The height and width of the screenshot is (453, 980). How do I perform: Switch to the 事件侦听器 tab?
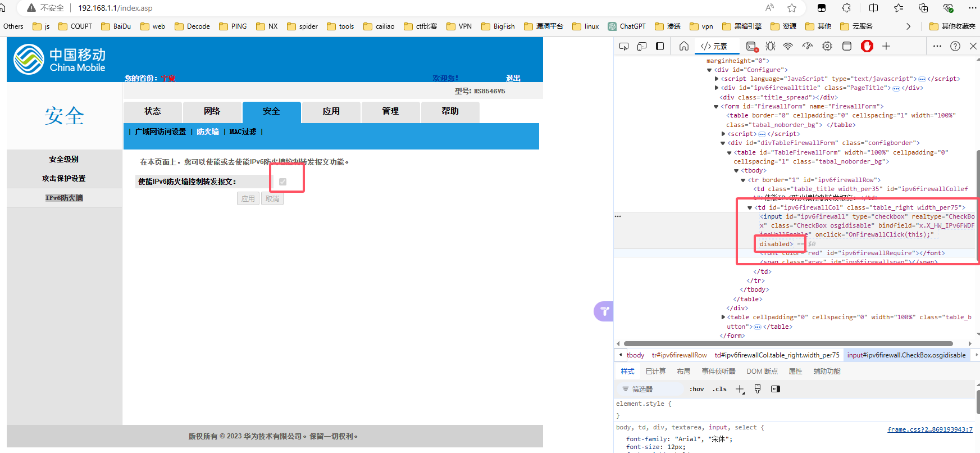tap(718, 372)
